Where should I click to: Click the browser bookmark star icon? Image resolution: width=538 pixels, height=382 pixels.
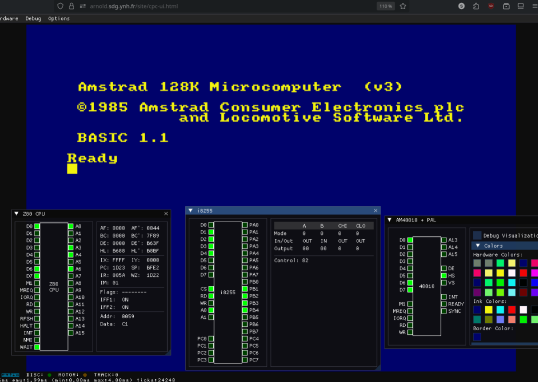tap(403, 6)
